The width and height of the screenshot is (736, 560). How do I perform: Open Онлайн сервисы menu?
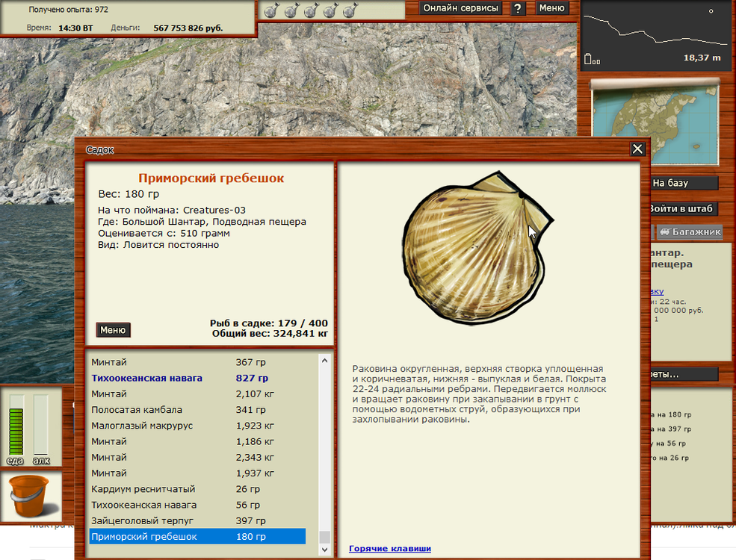pyautogui.click(x=460, y=8)
